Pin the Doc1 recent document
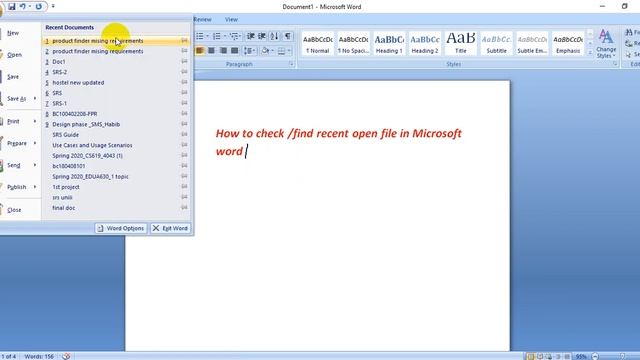 coord(184,61)
